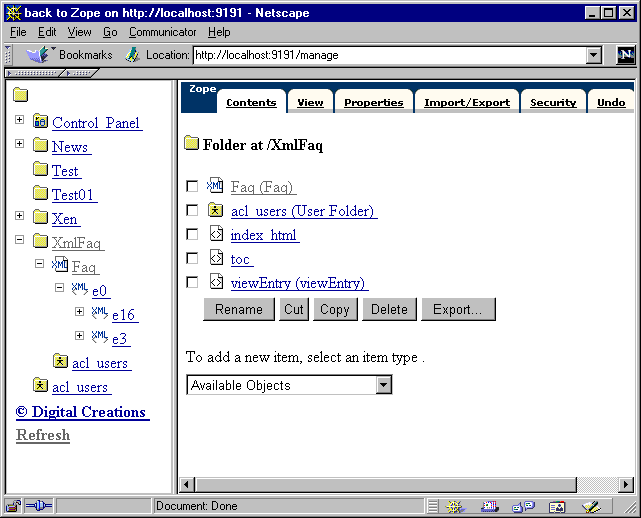Click the horizontal scrollbar right arrow
The height and width of the screenshot is (518, 641).
pyautogui.click(x=625, y=485)
